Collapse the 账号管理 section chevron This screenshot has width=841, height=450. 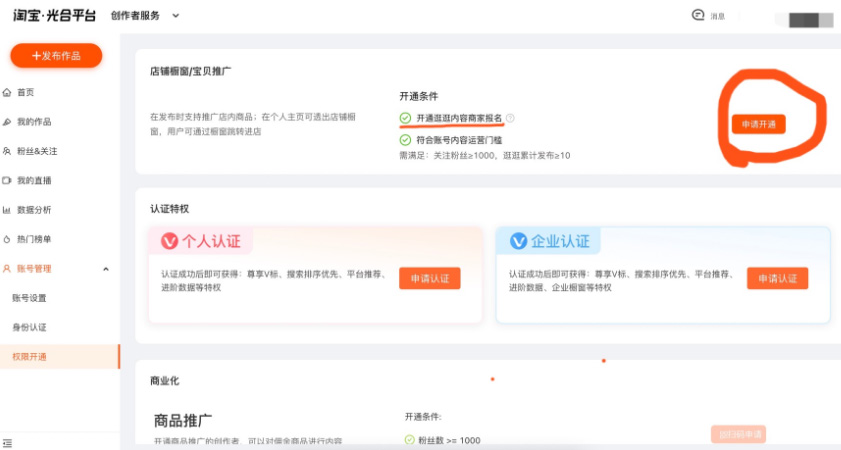click(x=106, y=269)
